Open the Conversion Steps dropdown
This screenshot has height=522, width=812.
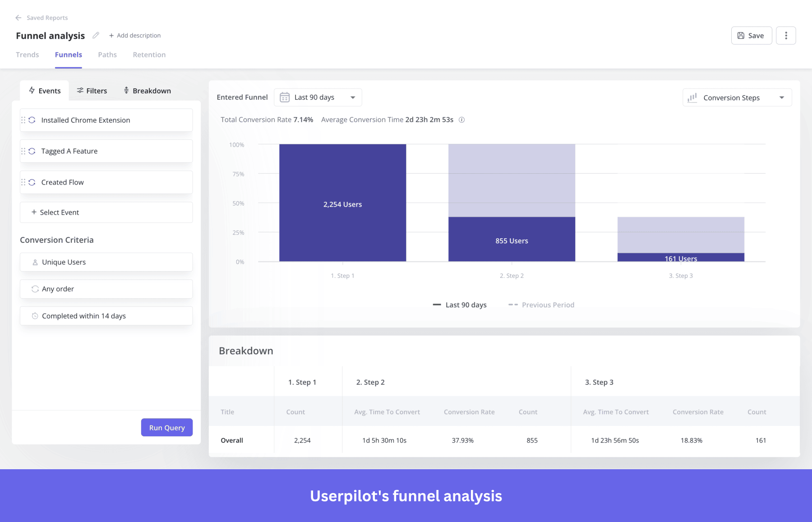[737, 97]
